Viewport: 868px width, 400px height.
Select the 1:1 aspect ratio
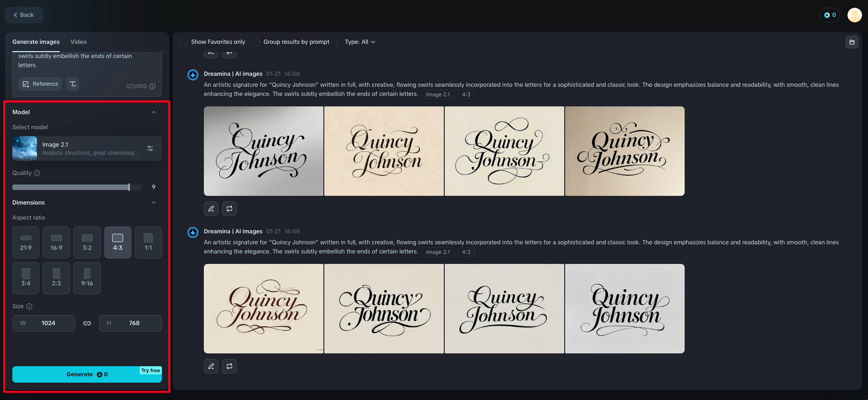[x=148, y=242]
